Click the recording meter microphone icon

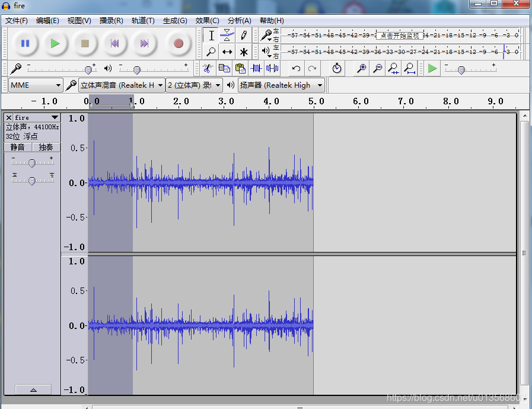pyautogui.click(x=266, y=35)
